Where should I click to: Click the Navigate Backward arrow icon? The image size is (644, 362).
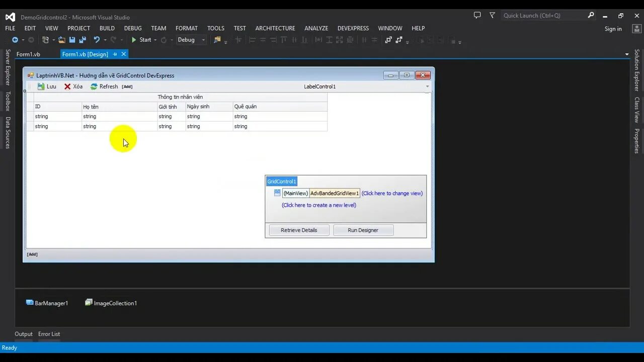[15, 40]
